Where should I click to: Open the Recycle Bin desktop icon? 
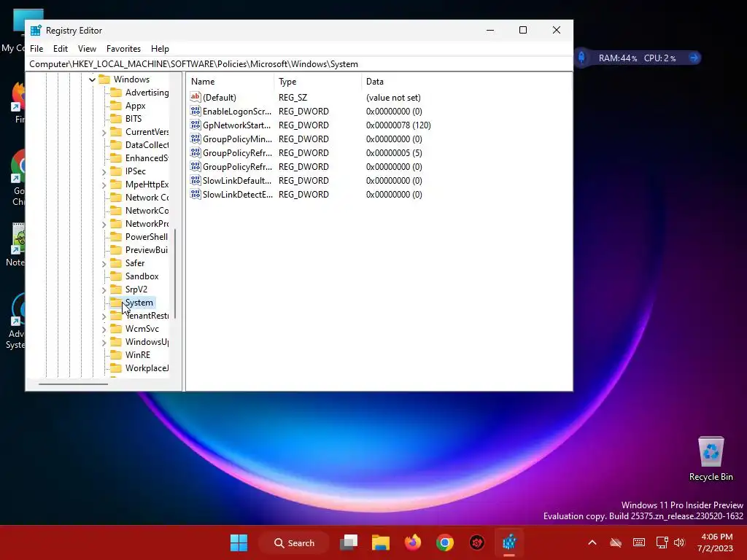tap(711, 459)
